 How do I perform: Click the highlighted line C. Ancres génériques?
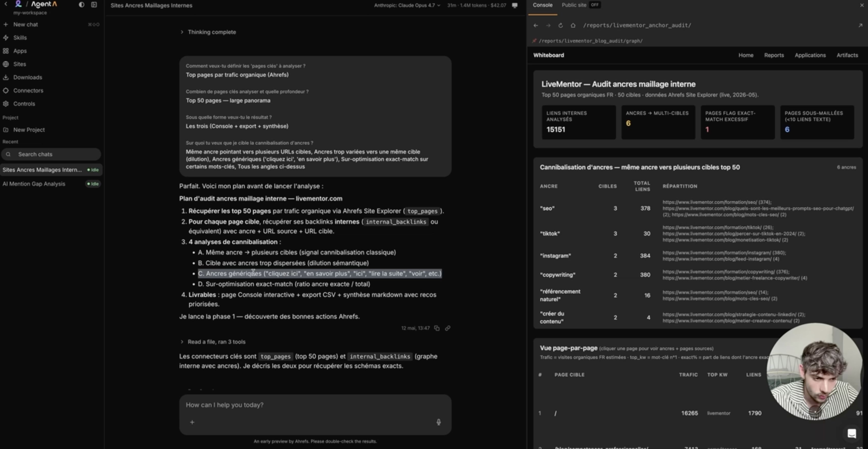319,274
